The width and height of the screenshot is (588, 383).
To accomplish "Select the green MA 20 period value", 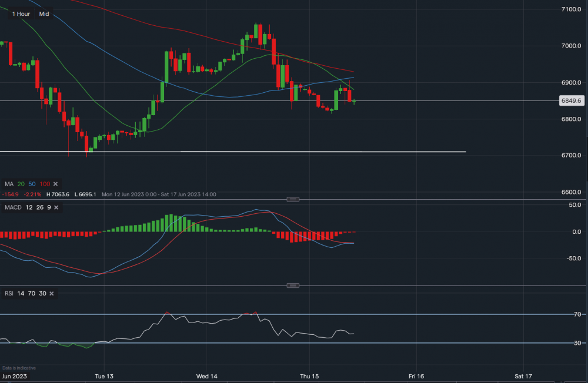I will pyautogui.click(x=21, y=184).
